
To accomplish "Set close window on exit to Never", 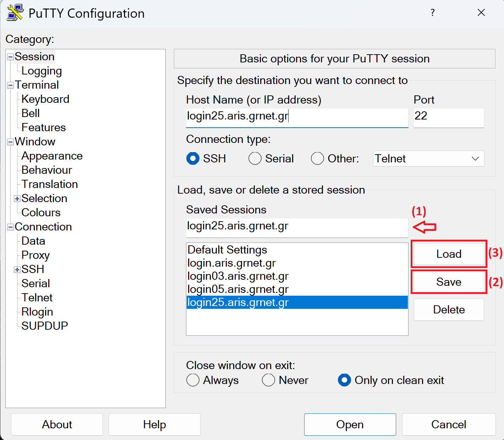I will click(268, 380).
